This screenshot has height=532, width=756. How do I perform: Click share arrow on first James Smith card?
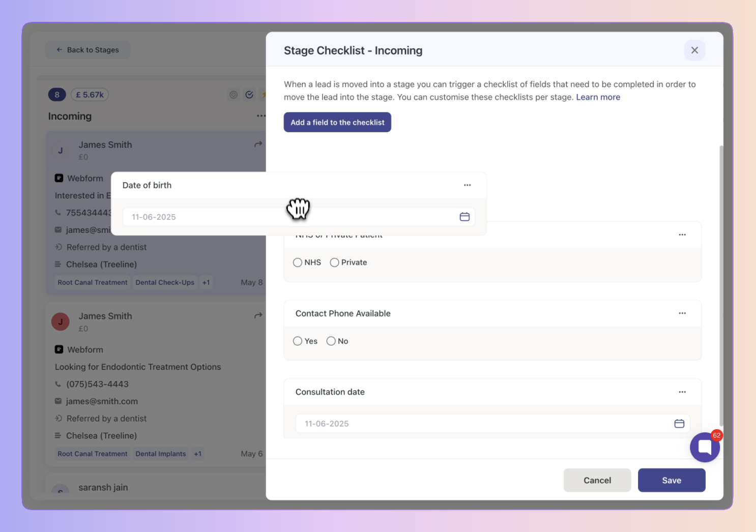pyautogui.click(x=258, y=144)
